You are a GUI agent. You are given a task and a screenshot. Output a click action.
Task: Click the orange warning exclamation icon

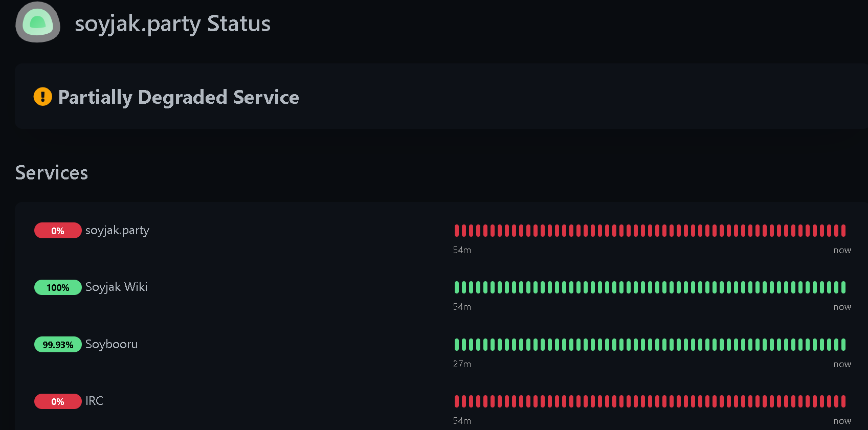click(x=43, y=97)
